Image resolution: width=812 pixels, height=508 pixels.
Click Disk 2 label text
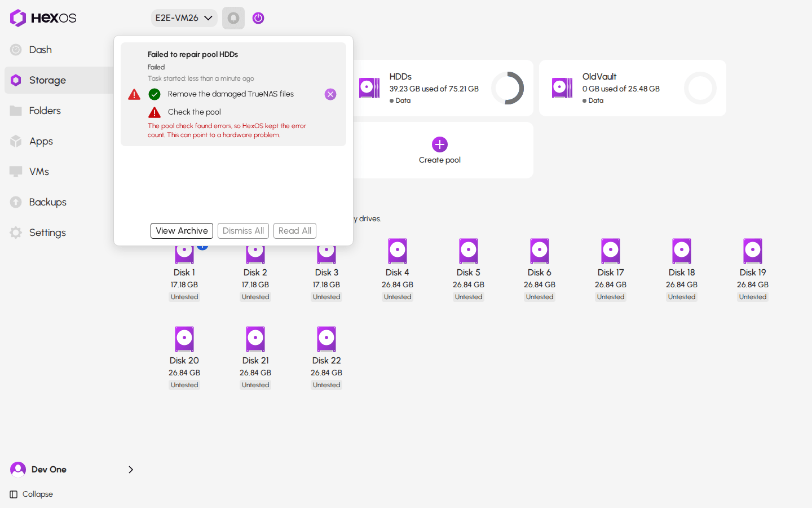[x=255, y=272]
